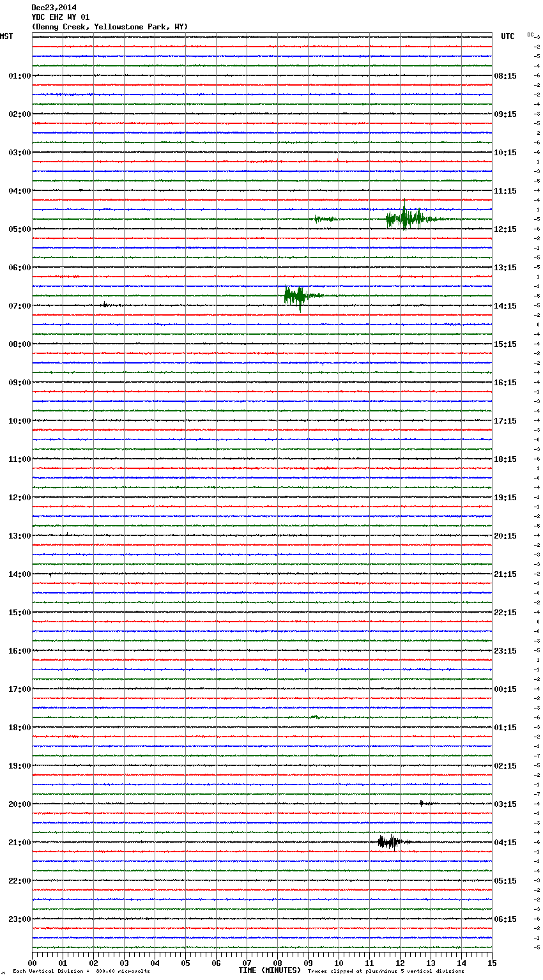Click the small green blip above the 18:00 row

[315, 717]
